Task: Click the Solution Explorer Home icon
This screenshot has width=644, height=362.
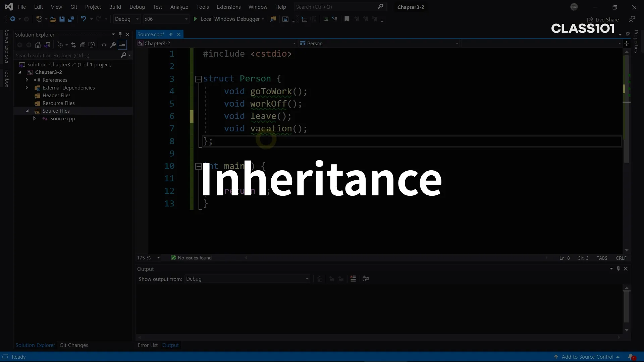Action: 38,45
